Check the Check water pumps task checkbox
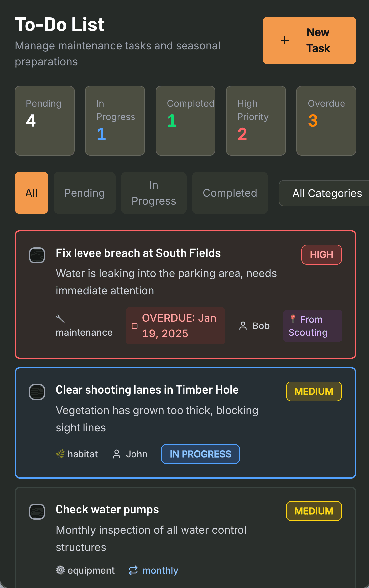The image size is (369, 588). (x=37, y=512)
